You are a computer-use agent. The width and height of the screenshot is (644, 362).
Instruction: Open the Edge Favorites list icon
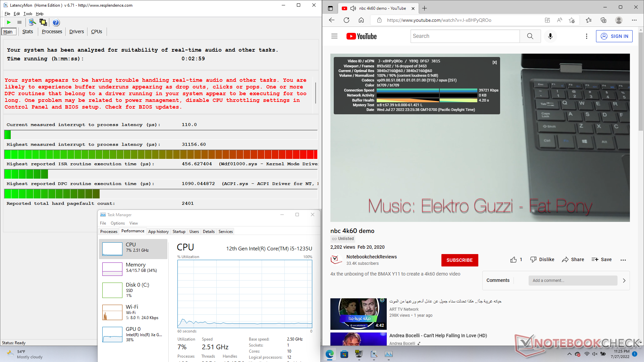point(589,20)
